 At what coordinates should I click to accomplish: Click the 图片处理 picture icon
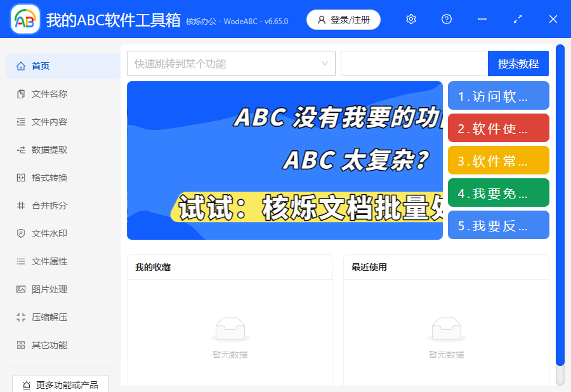click(x=21, y=289)
